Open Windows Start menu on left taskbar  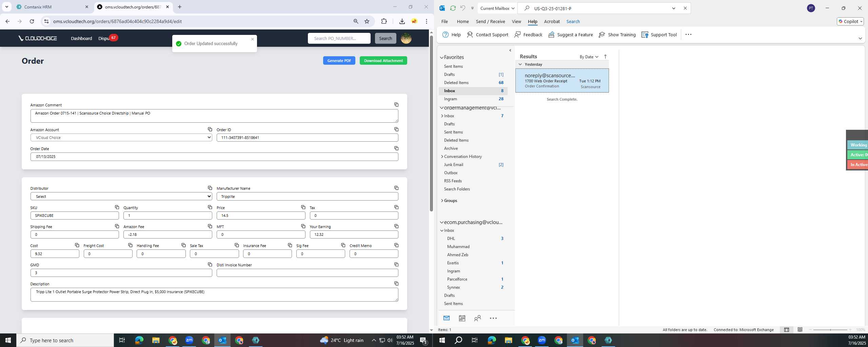[x=8, y=340]
